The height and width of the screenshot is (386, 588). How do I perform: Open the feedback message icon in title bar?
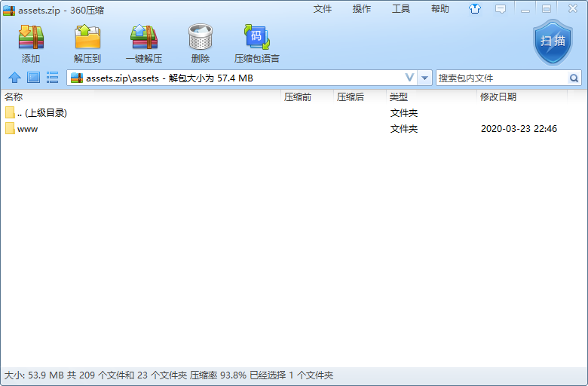[500, 9]
